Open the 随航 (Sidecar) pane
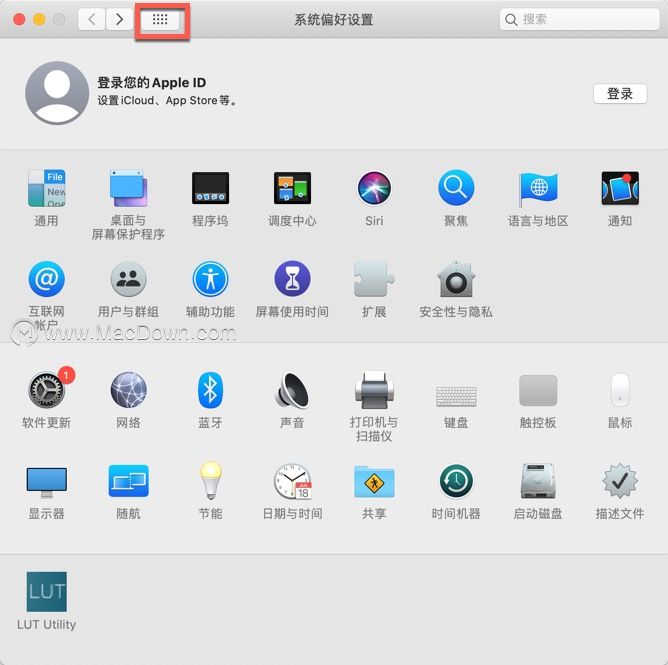 128,481
